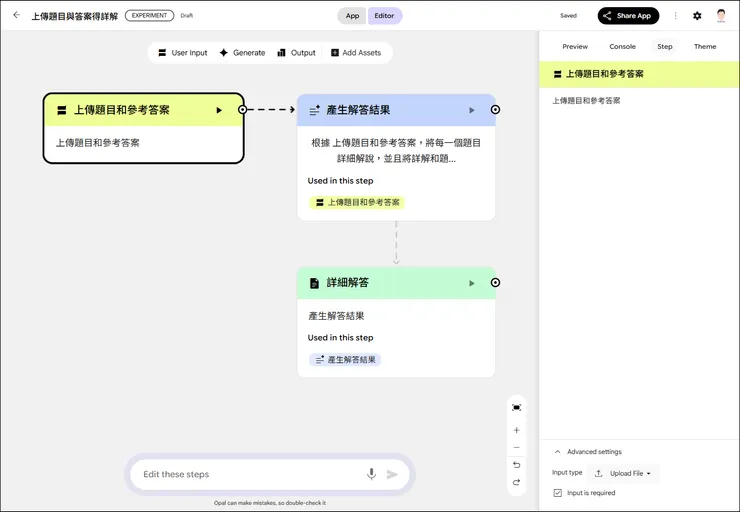Add a User Input step
740x512 pixels.
[x=183, y=53]
